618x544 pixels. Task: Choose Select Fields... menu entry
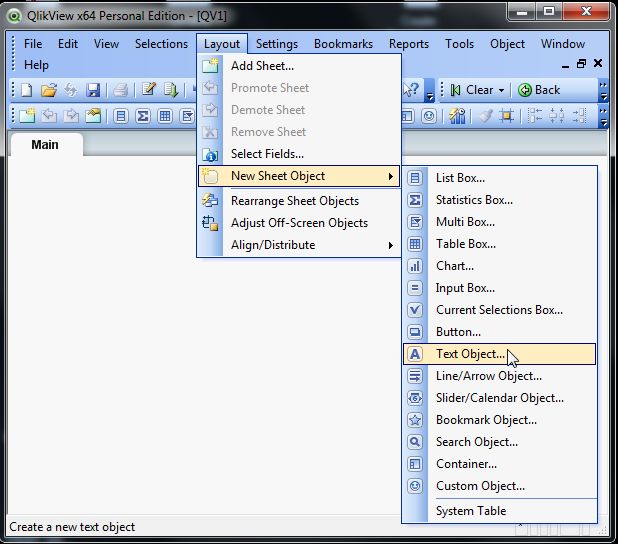pos(299,154)
